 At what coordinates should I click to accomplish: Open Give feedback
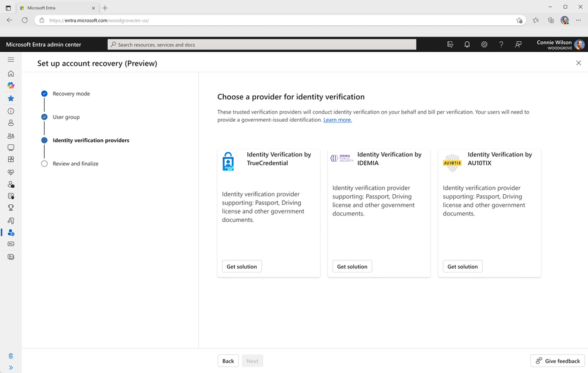(x=557, y=361)
